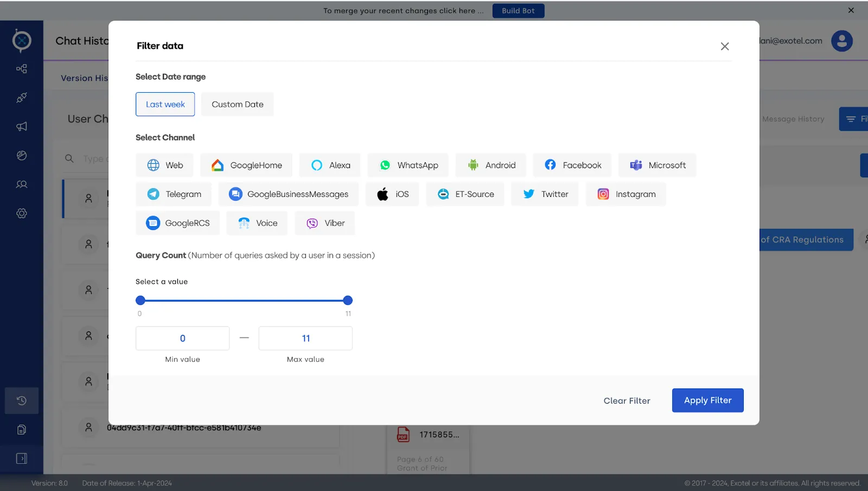Screen dimensions: 868x491
Task: Open the chat history sidebar icon
Action: click(x=22, y=400)
